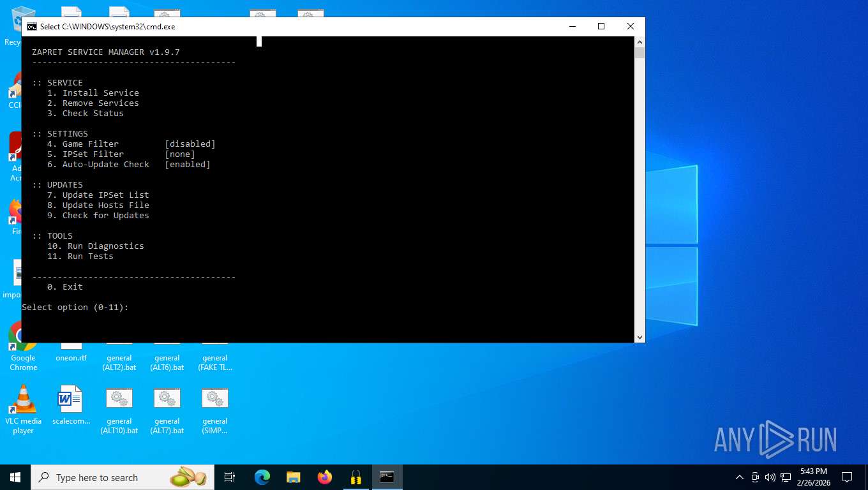Click the '11. Run Tests' line

(x=80, y=256)
